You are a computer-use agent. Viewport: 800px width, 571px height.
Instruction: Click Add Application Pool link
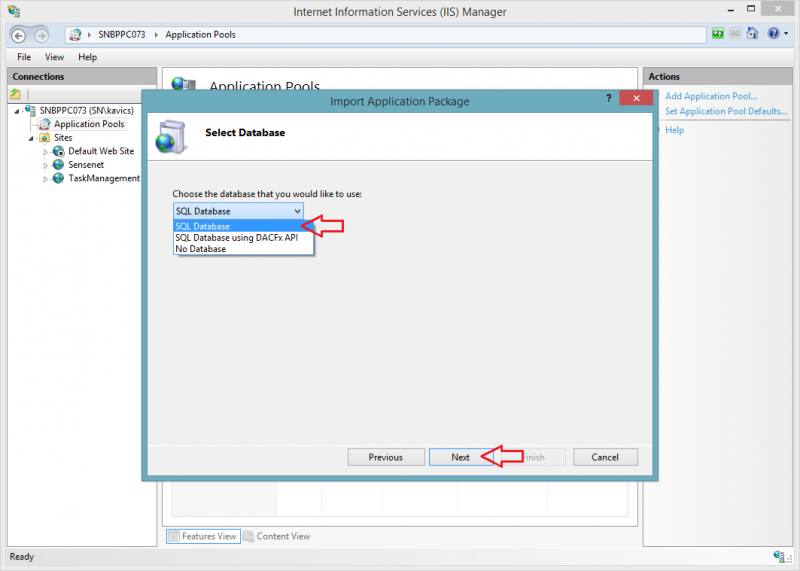(711, 96)
